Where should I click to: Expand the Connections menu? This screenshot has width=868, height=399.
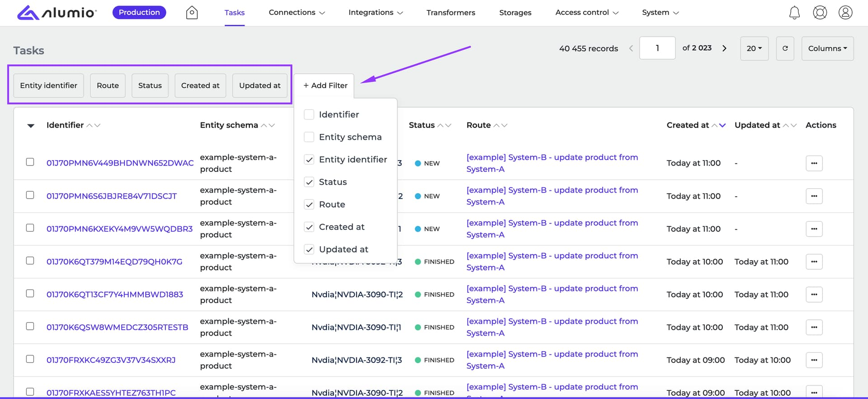(297, 13)
